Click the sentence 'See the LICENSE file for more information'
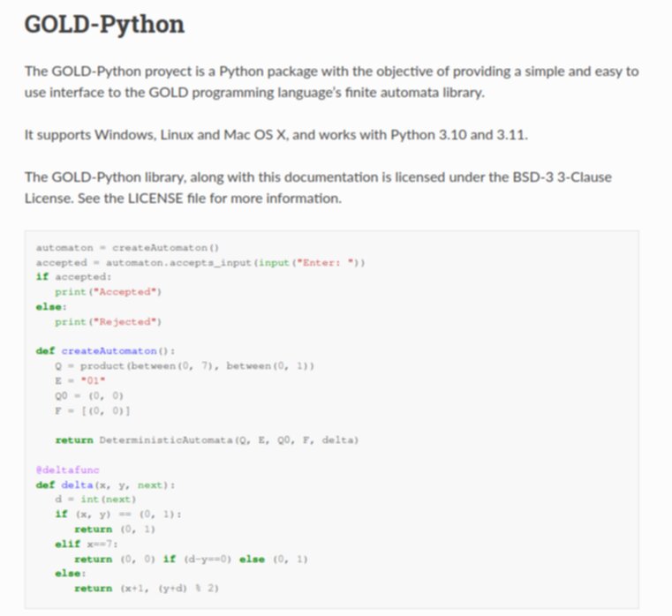The image size is (672, 616). [209, 199]
